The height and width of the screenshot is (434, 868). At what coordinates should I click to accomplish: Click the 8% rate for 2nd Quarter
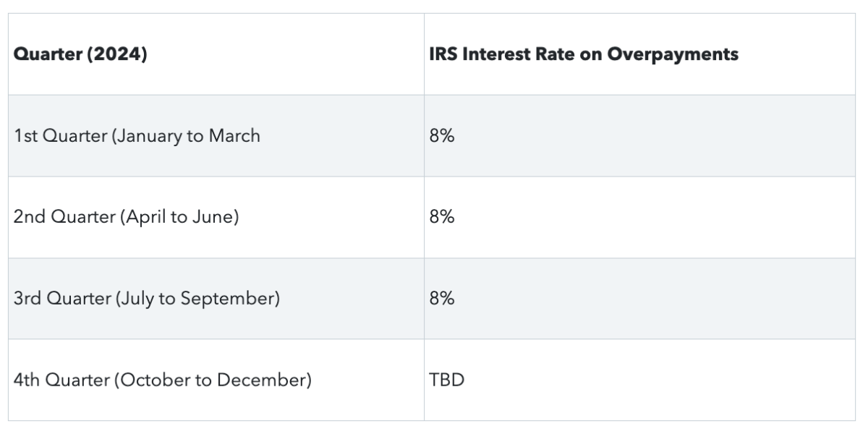(x=441, y=216)
